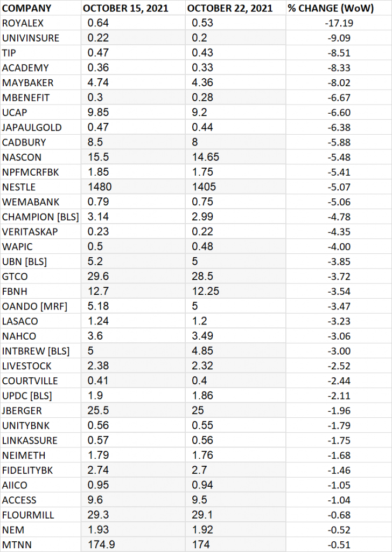Screen dimensions: 392x552
Task: Click the CADBURY company cell
Action: coord(40,142)
